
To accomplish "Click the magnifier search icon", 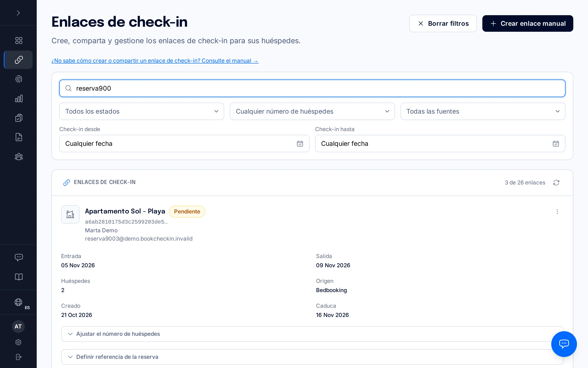I will point(68,88).
